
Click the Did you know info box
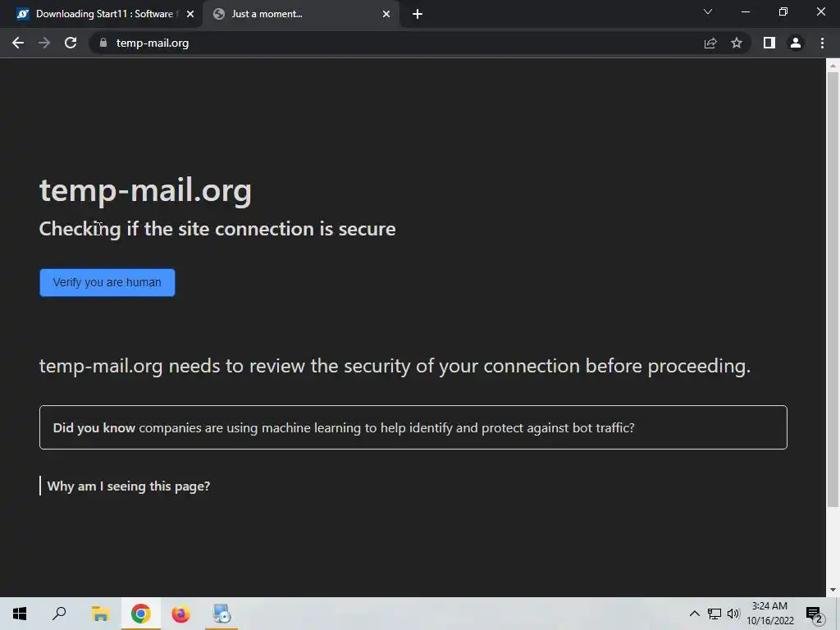tap(413, 427)
